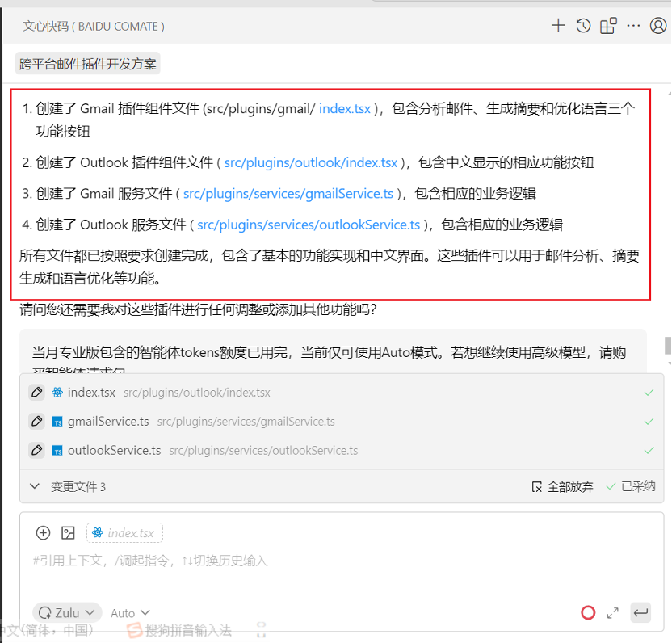Expand input box with arrows icon
The image size is (672, 643).
[x=613, y=613]
